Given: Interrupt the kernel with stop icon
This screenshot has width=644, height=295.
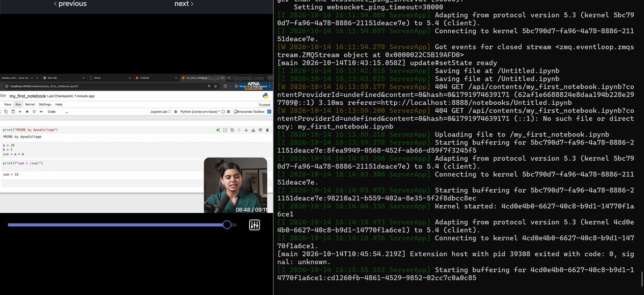Looking at the screenshot, I should coord(27,112).
